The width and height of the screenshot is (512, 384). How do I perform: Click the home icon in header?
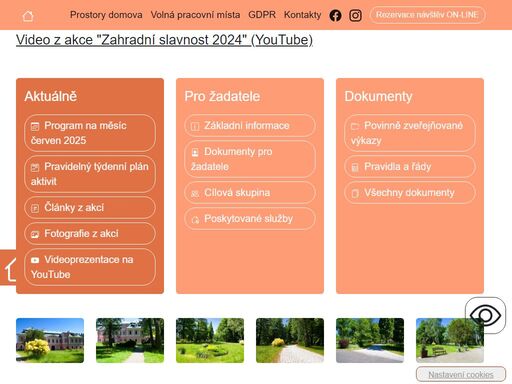pos(28,16)
